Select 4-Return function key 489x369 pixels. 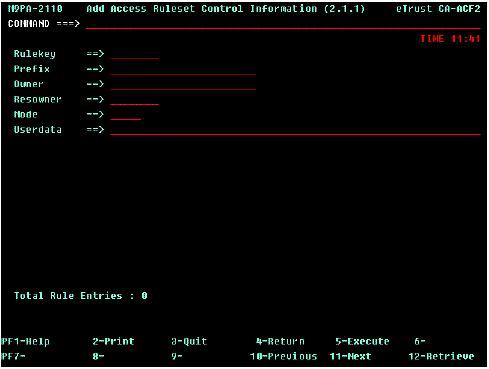(x=280, y=341)
